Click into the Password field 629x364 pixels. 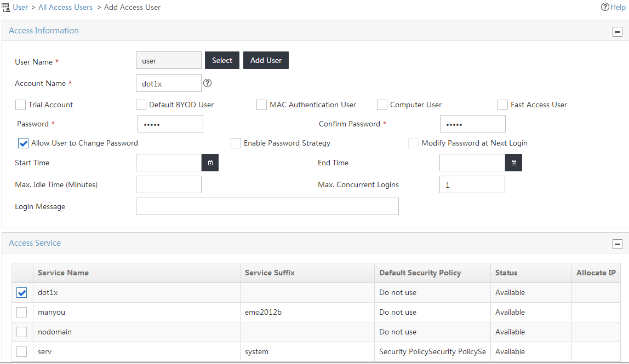(170, 124)
